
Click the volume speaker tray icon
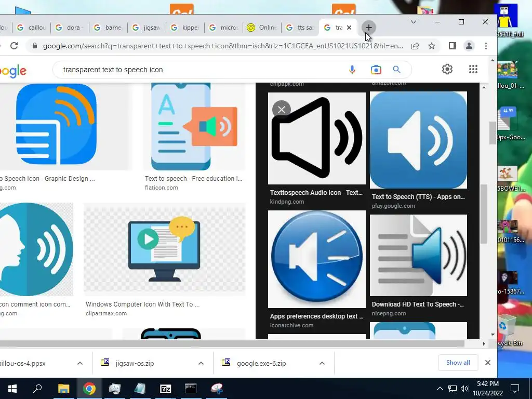pos(464,389)
